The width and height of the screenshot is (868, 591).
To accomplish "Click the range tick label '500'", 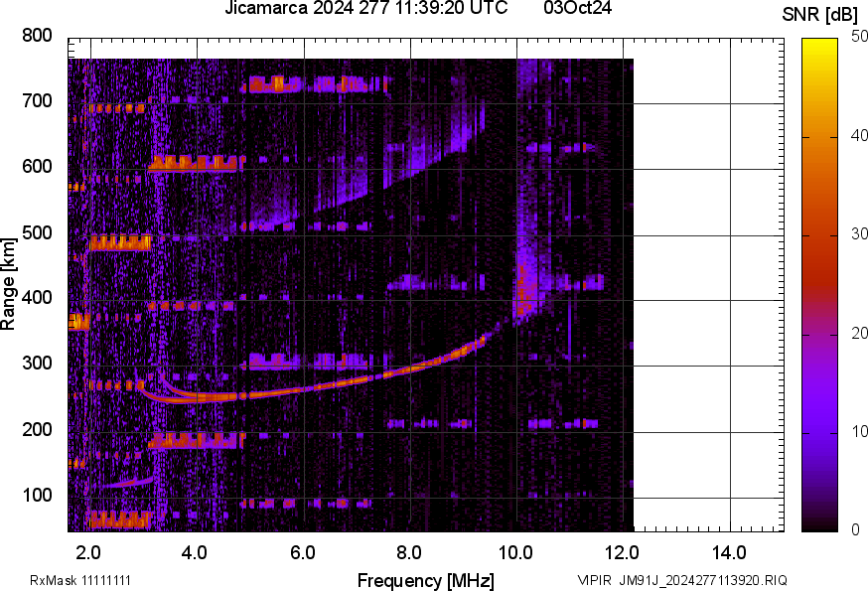I will coord(37,232).
